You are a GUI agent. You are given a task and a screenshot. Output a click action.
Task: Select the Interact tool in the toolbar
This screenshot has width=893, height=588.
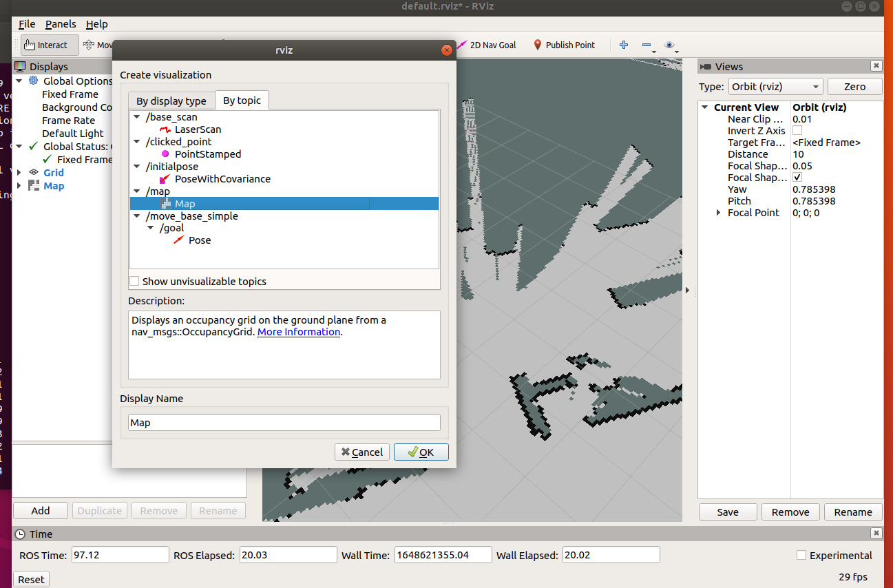48,45
